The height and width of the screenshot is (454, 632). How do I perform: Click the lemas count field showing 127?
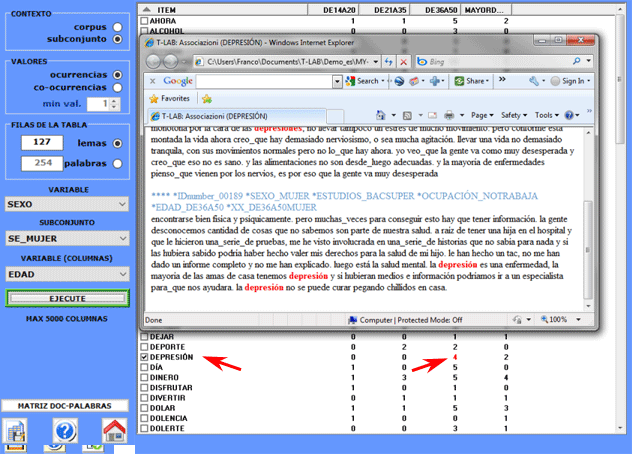[42, 142]
